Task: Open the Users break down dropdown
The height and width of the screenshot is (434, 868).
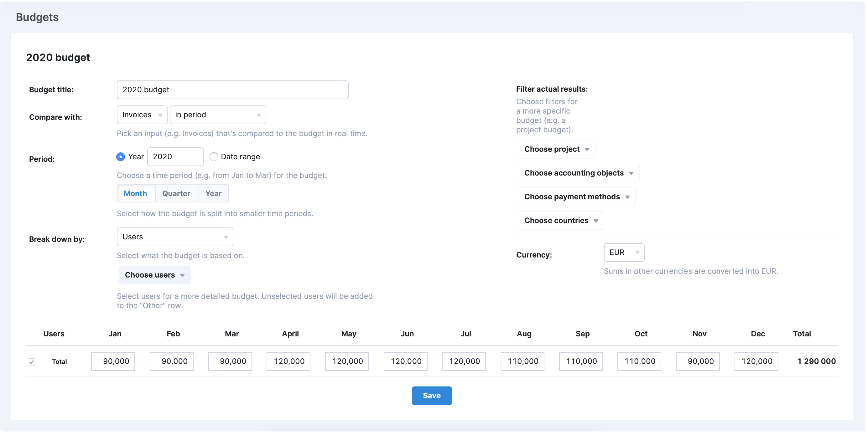Action: [175, 237]
